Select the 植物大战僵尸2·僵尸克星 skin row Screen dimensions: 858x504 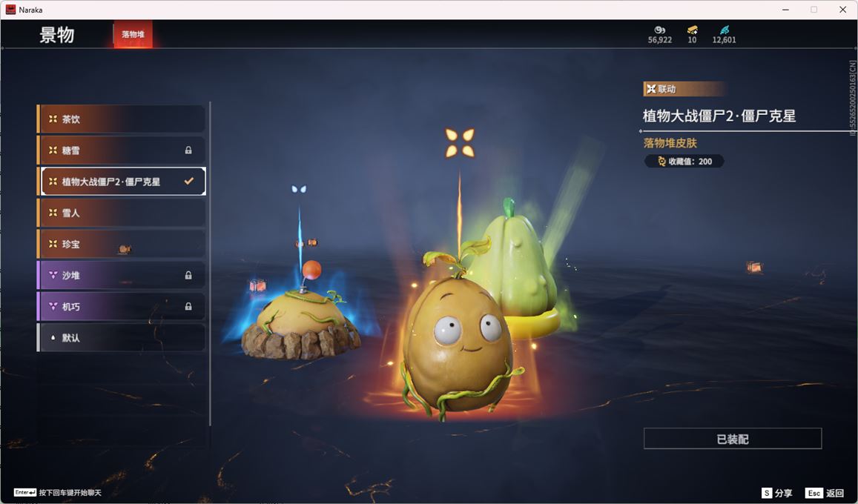tap(121, 181)
